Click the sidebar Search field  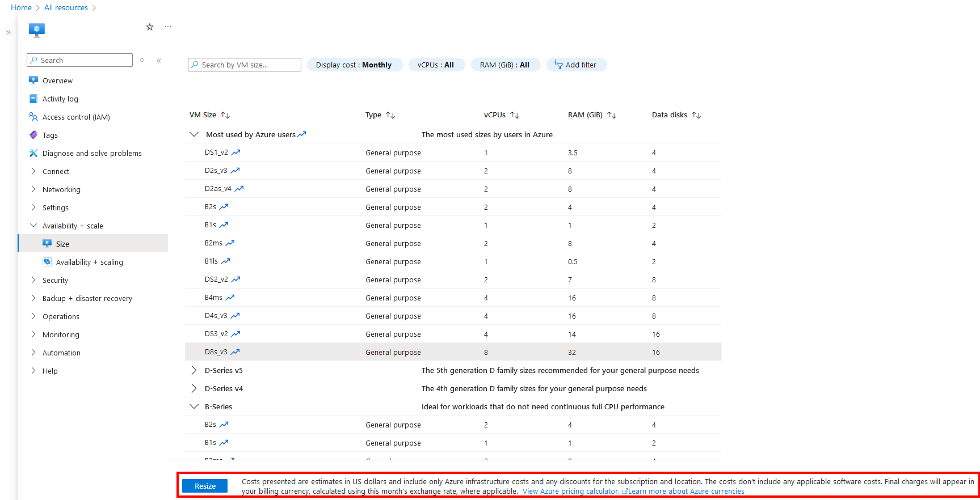(x=79, y=60)
